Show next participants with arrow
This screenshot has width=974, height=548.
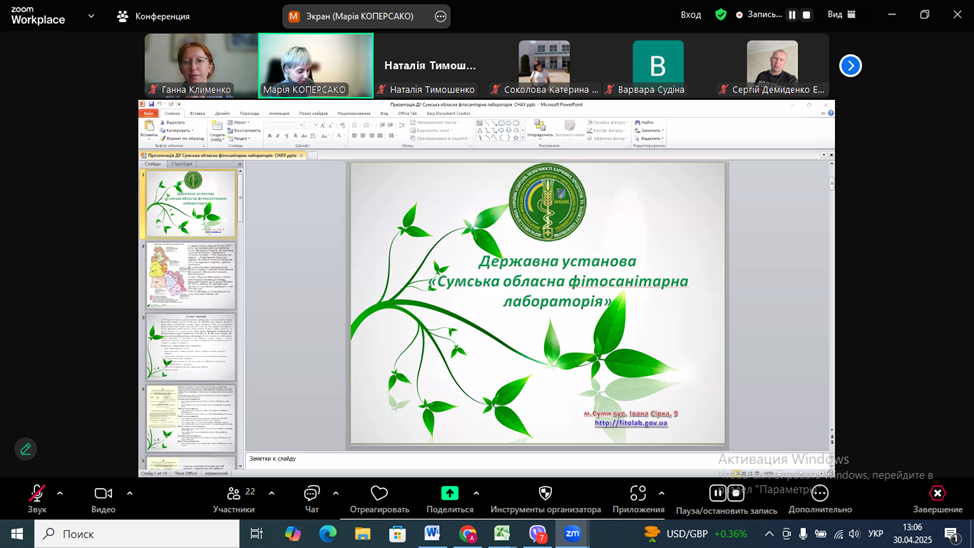(x=850, y=65)
